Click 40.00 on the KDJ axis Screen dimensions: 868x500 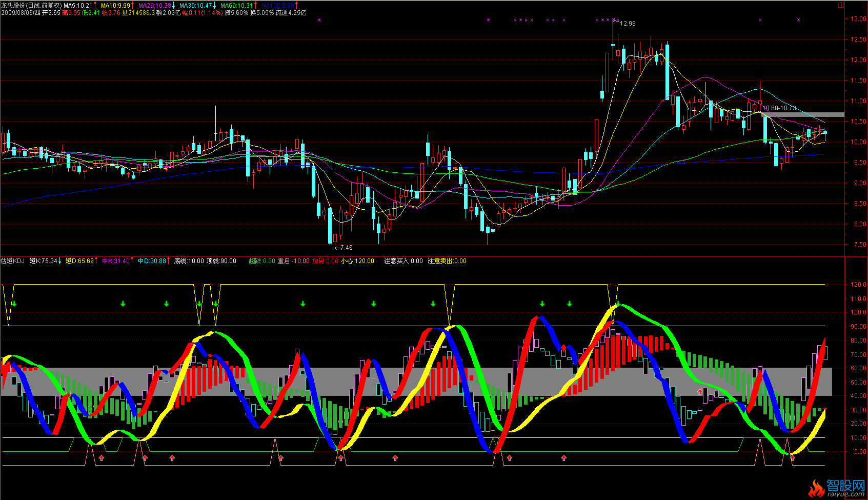pyautogui.click(x=859, y=396)
